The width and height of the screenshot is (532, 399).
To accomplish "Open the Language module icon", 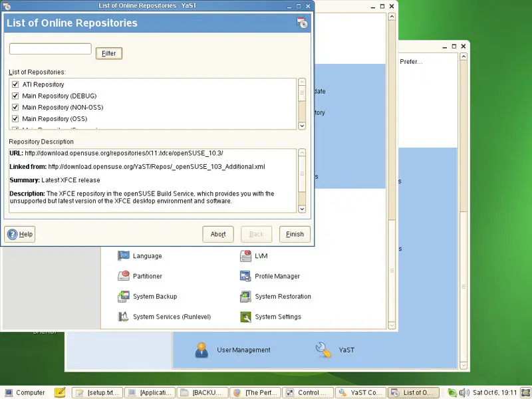I will point(124,256).
